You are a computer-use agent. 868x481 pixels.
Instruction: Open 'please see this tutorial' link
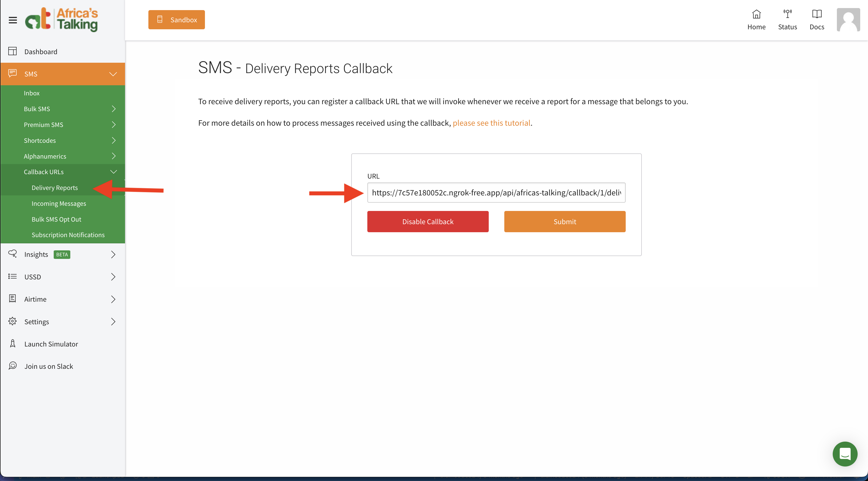point(492,123)
